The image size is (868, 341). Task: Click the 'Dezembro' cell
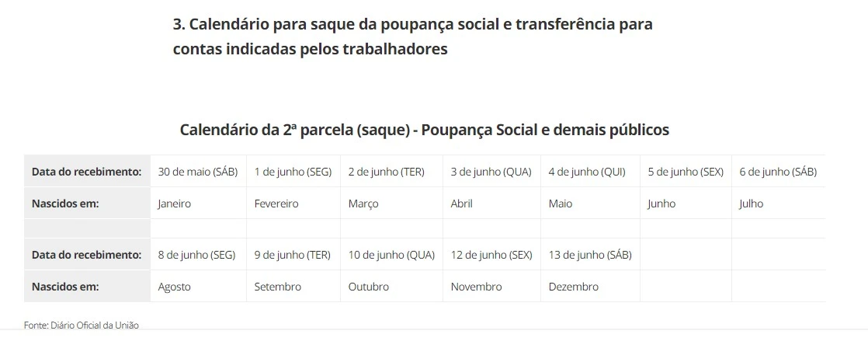(x=573, y=287)
